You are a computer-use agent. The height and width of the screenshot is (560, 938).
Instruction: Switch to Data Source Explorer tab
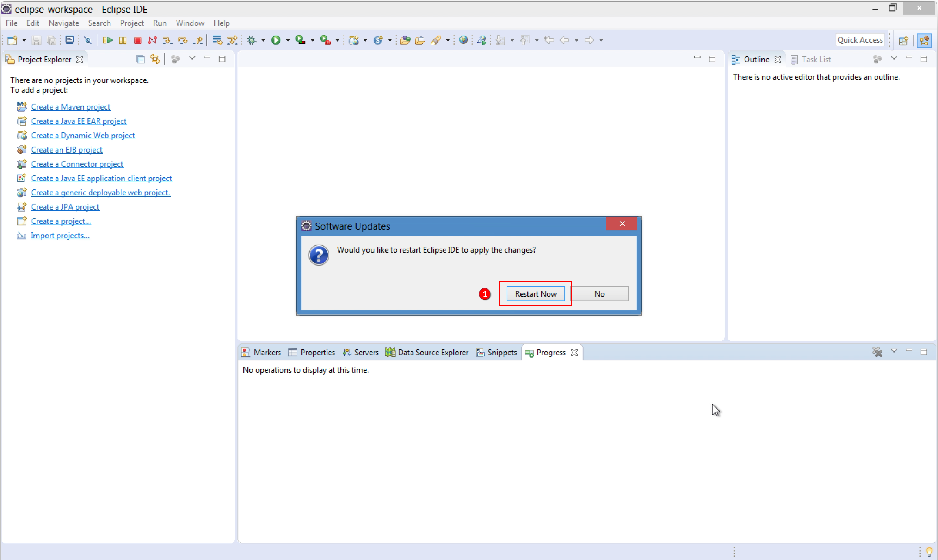point(427,352)
